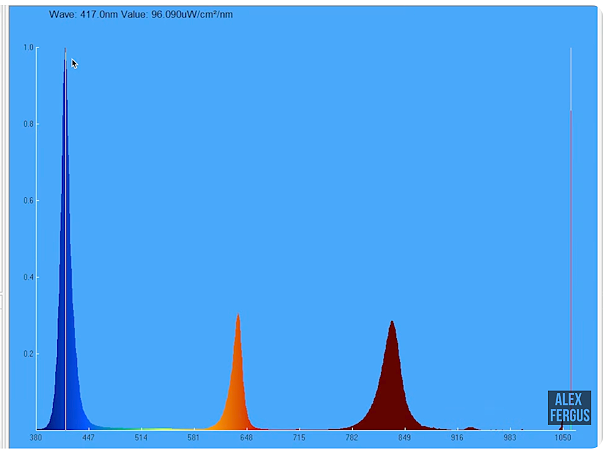Image resolution: width=603 pixels, height=450 pixels.
Task: Click the 447 wavelength axis label
Action: click(x=88, y=438)
